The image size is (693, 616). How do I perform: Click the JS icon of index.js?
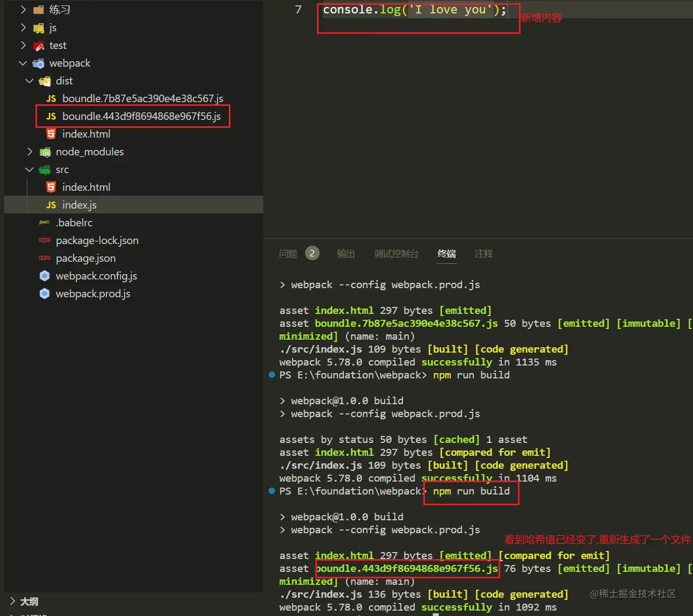click(51, 205)
